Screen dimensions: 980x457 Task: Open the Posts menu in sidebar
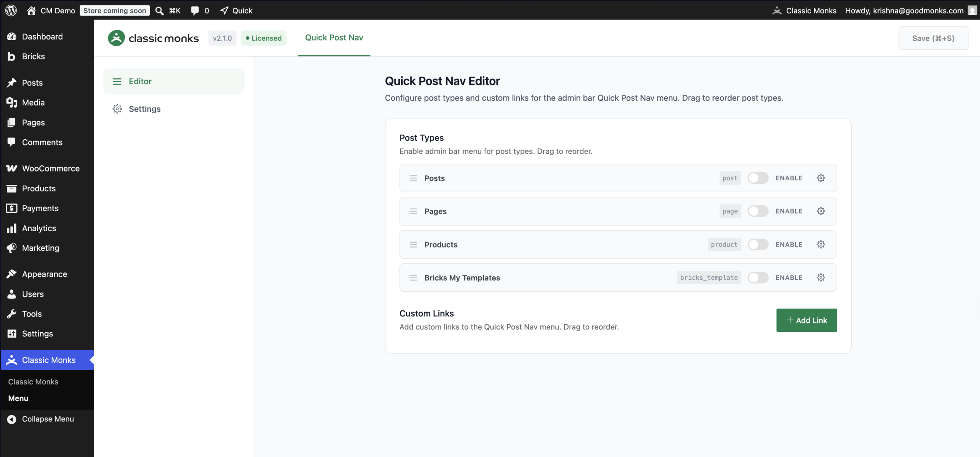(x=47, y=83)
